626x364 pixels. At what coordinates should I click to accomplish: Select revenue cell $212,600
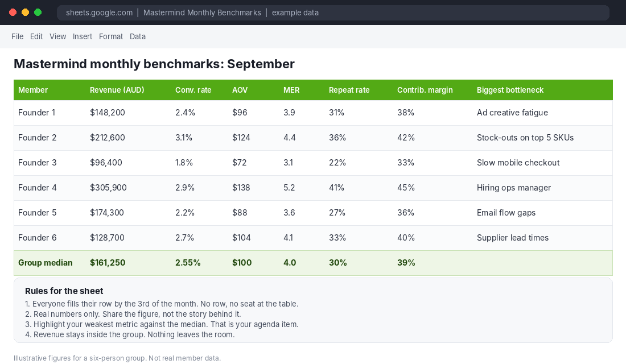pyautogui.click(x=108, y=138)
